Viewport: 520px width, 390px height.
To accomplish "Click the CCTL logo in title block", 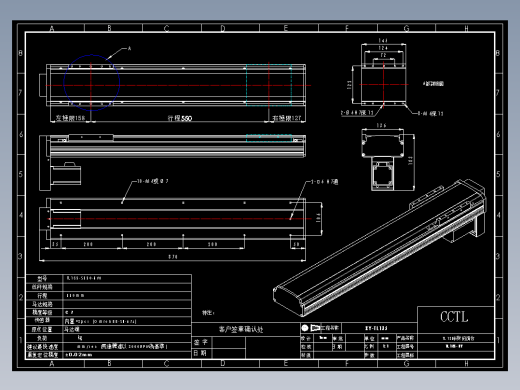I will [x=454, y=317].
